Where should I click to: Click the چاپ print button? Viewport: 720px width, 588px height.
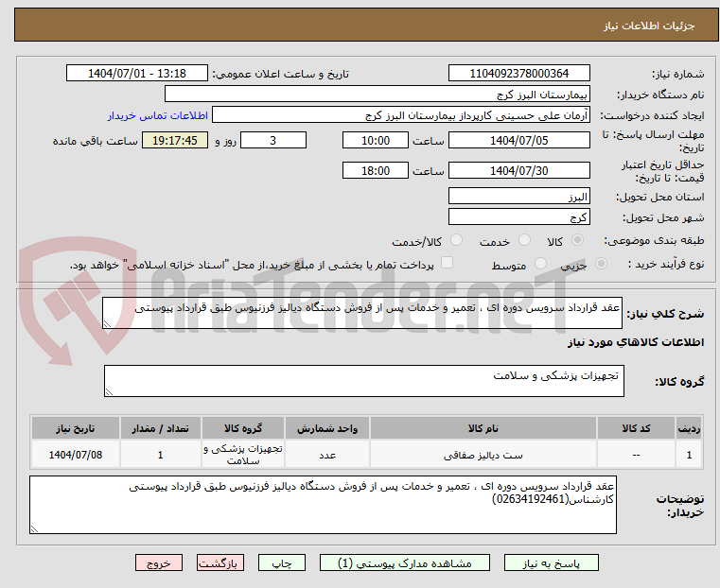(x=282, y=562)
